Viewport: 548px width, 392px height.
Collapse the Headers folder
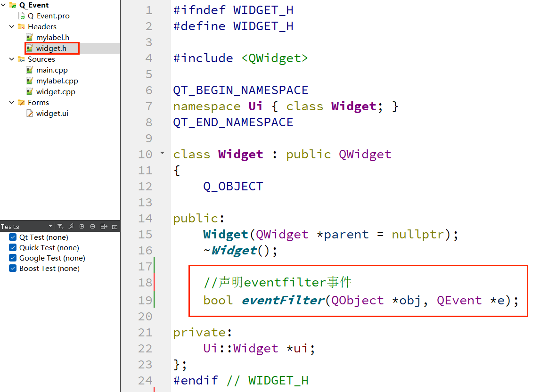(x=11, y=26)
